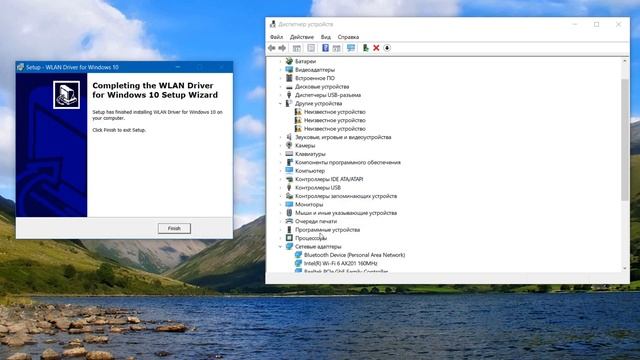Click the Видеоадаптеры display icon

(x=289, y=70)
